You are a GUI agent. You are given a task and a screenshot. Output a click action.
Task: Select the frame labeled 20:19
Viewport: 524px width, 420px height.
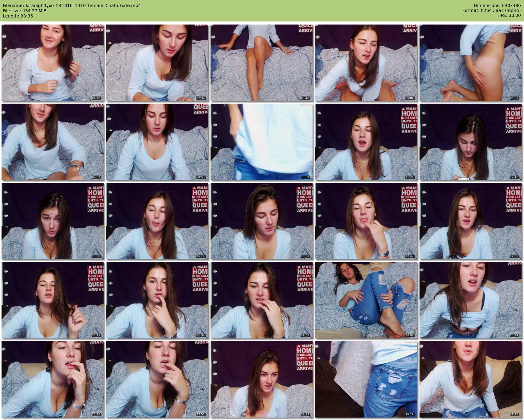53,300
